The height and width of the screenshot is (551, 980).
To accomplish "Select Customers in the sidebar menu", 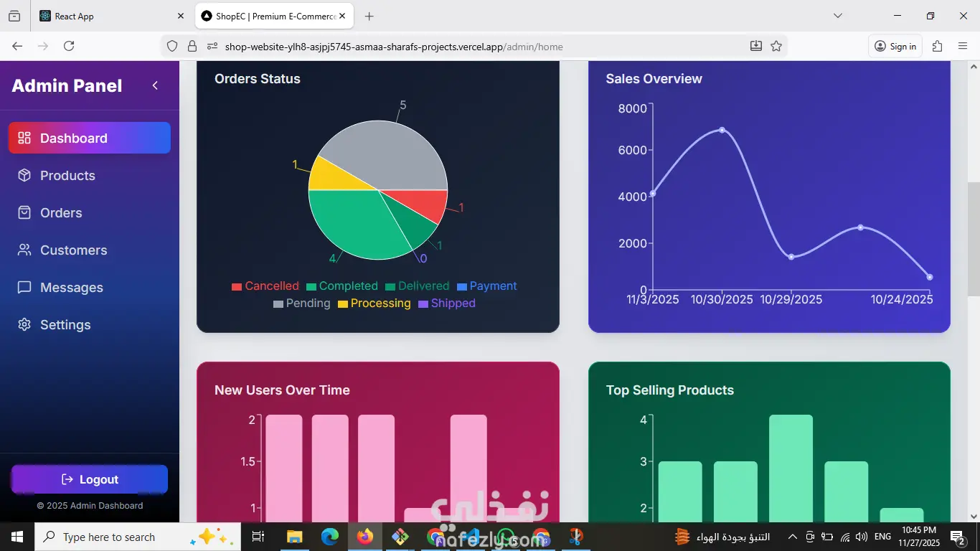I will (x=90, y=250).
